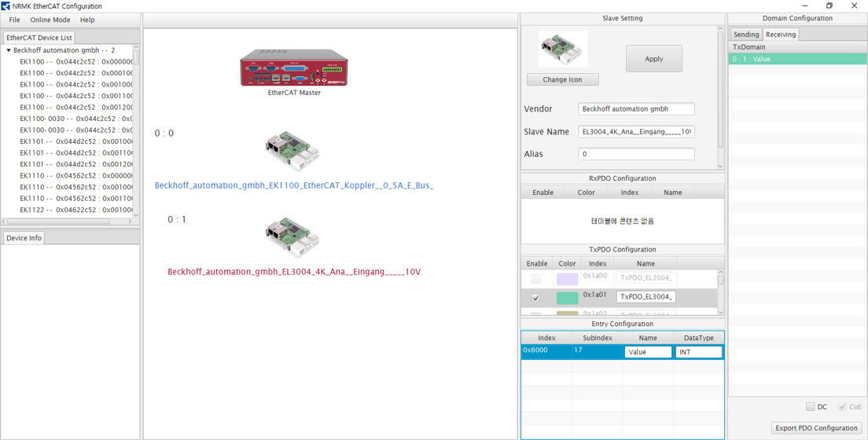The height and width of the screenshot is (440, 868).
Task: Click the DataType field containing INT
Action: point(699,352)
